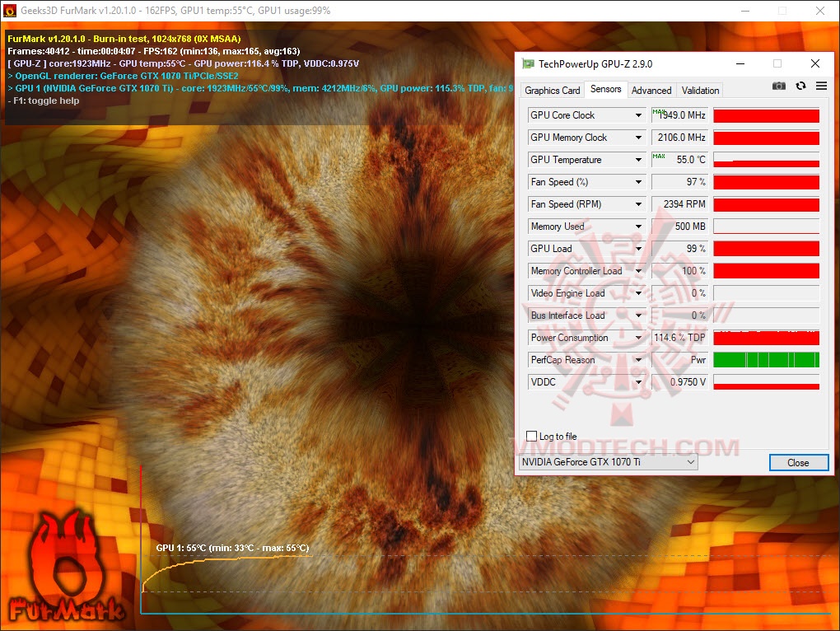Image resolution: width=840 pixels, height=631 pixels.
Task: Click the VDDC history graph
Action: tap(766, 382)
